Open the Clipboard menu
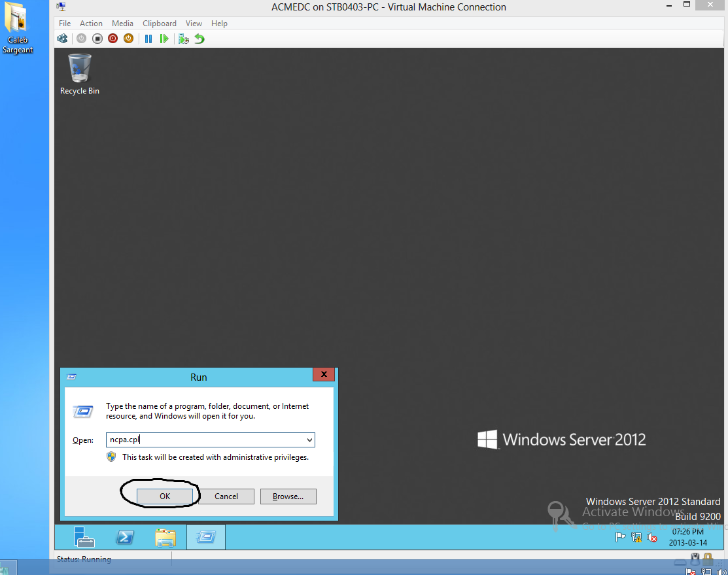728x575 pixels. tap(159, 24)
